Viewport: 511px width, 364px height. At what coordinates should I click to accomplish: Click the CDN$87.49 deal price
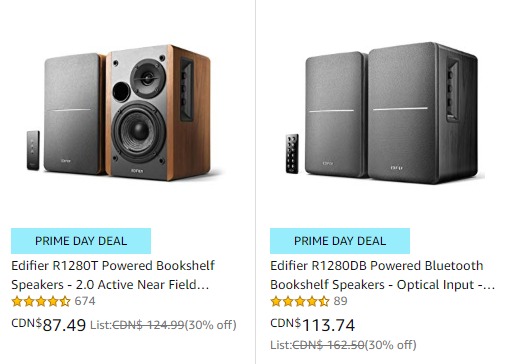click(49, 325)
